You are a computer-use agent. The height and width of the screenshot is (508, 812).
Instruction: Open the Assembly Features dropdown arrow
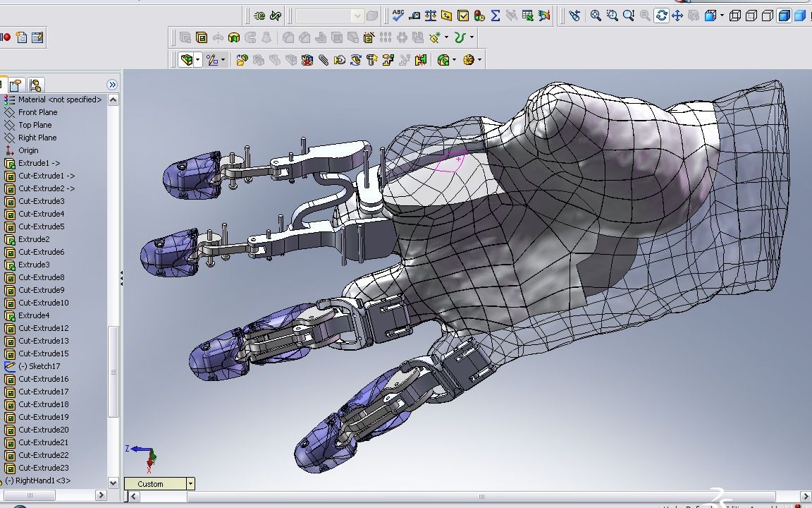(454, 59)
